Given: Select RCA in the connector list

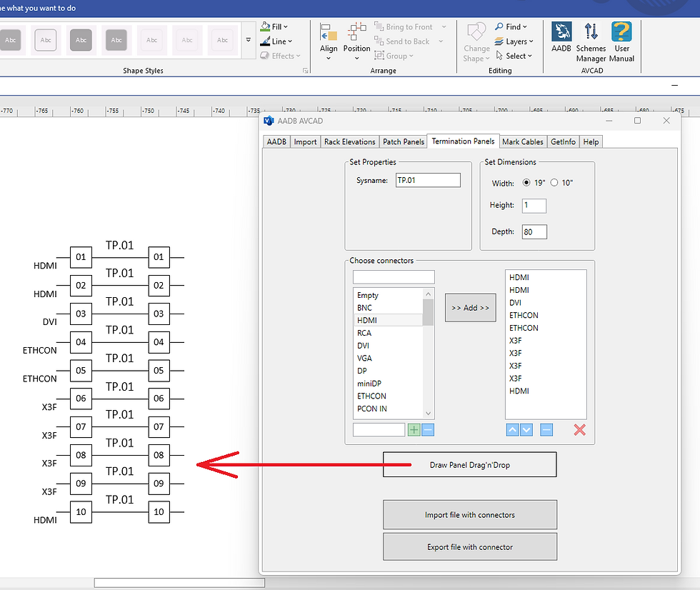Looking at the screenshot, I should [389, 333].
